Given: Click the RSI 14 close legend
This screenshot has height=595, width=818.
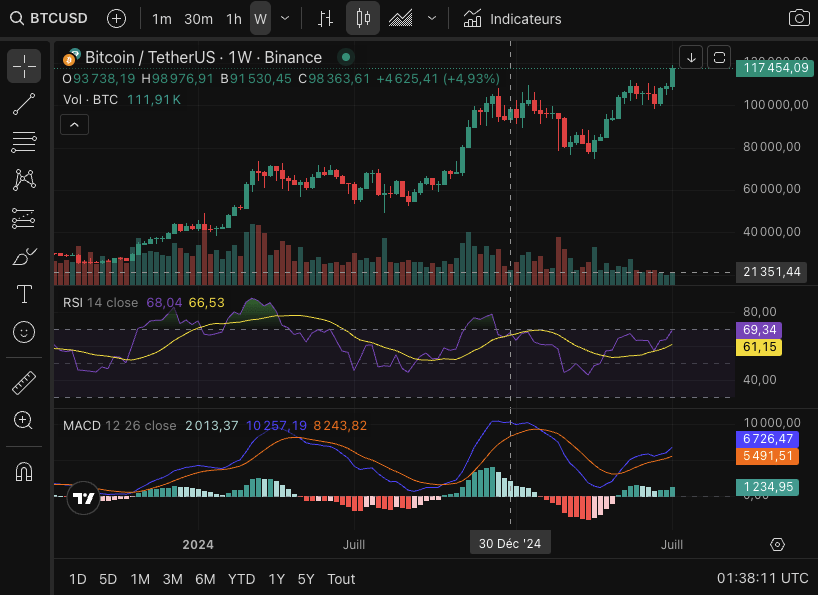Looking at the screenshot, I should (x=101, y=303).
